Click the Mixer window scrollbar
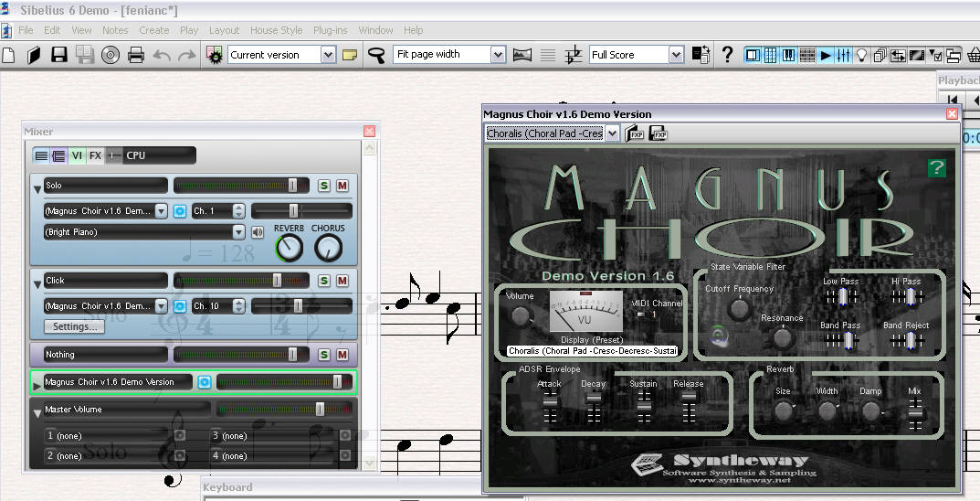 coord(369,304)
